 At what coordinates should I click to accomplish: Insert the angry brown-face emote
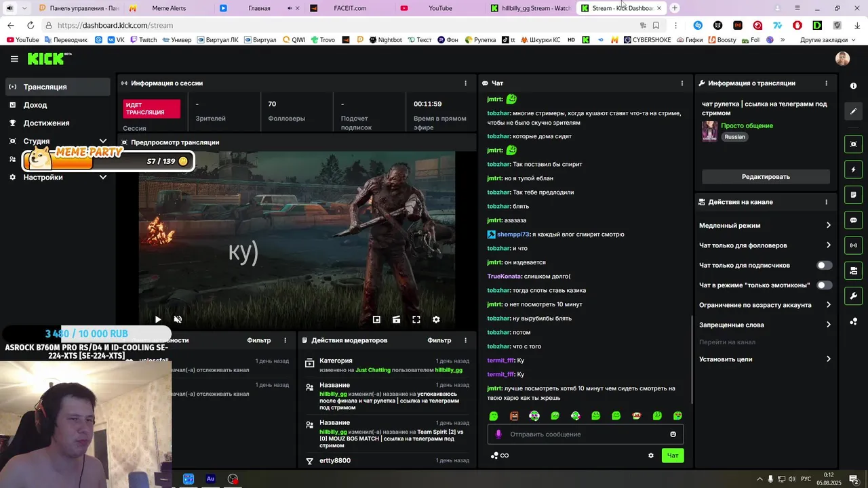(514, 415)
